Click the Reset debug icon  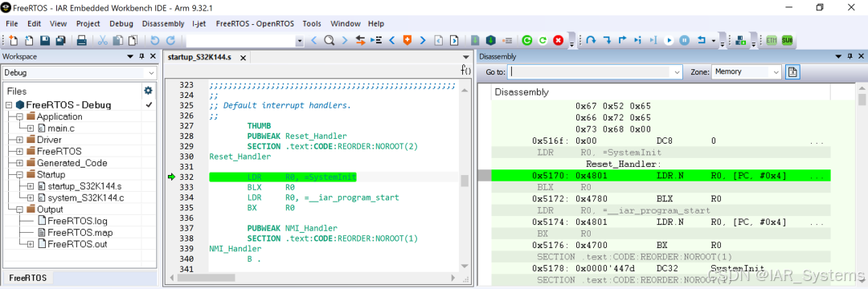coord(701,40)
